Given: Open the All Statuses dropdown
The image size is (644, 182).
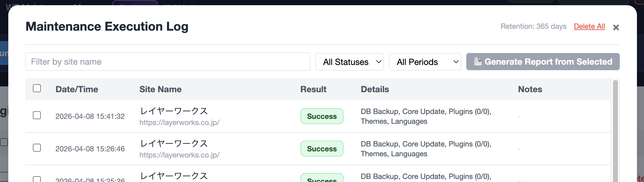Looking at the screenshot, I should (x=349, y=62).
